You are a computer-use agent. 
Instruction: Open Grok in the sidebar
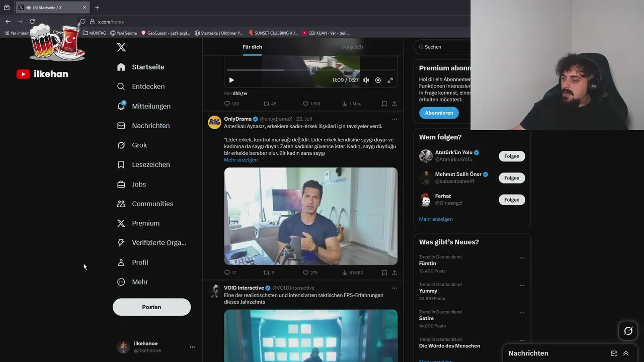pos(133,145)
